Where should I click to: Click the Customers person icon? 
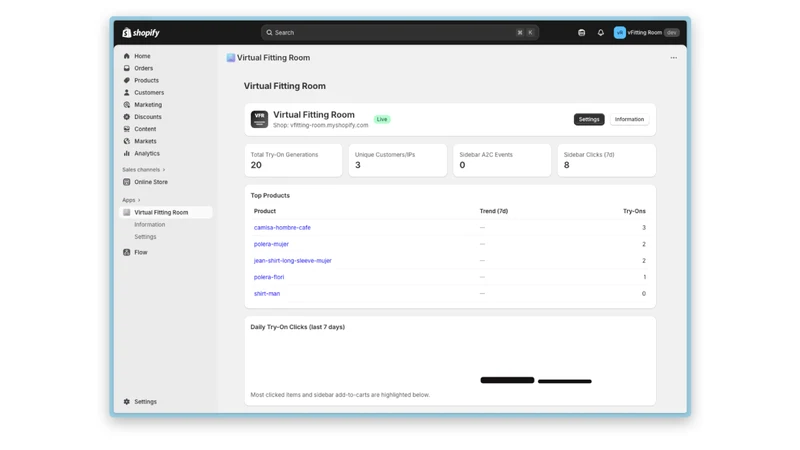tap(127, 93)
